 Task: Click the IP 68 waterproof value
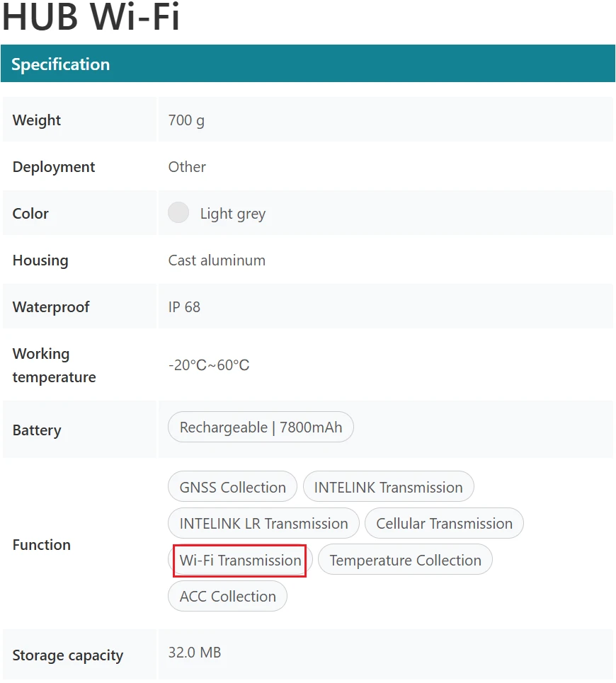point(184,307)
